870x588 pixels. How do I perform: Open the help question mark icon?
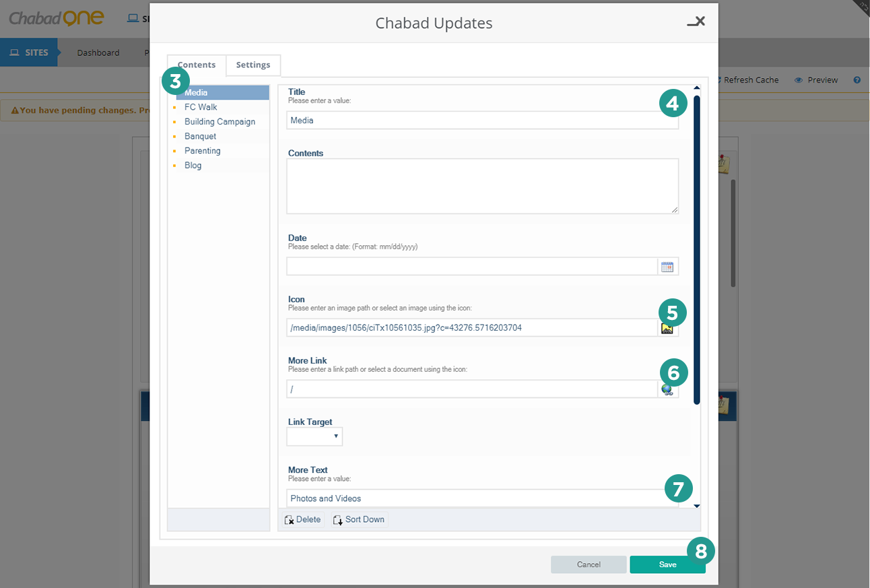(x=857, y=79)
